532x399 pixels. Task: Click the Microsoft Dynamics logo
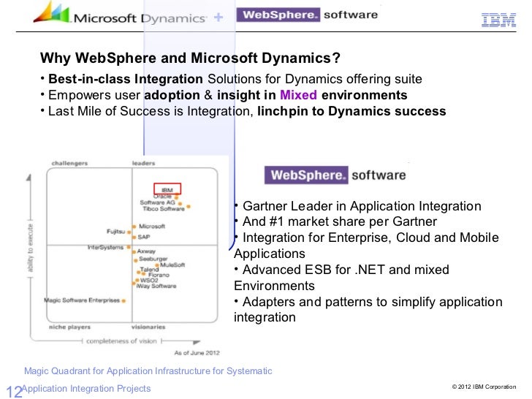click(120, 13)
